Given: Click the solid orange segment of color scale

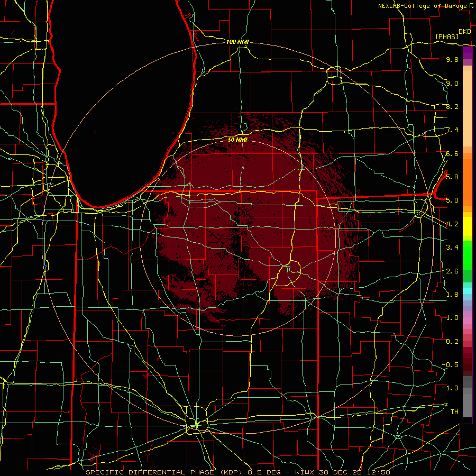Looking at the screenshot, I should pyautogui.click(x=467, y=182).
